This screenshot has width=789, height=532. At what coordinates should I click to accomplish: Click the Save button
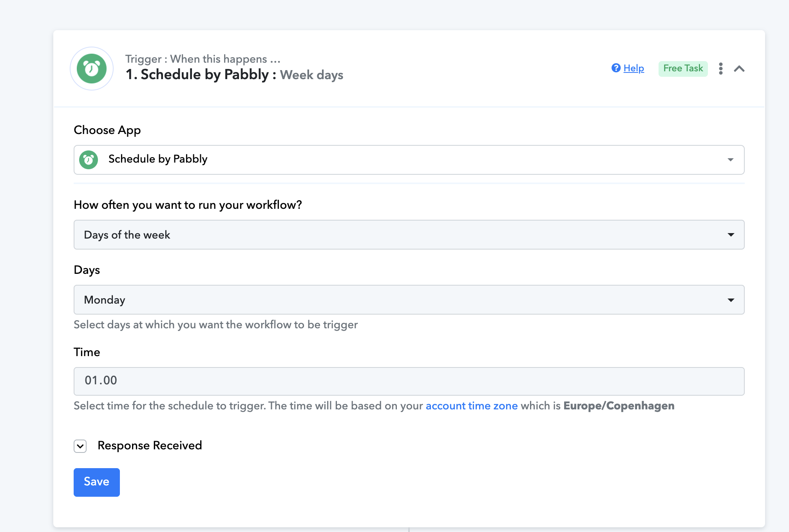click(x=96, y=482)
